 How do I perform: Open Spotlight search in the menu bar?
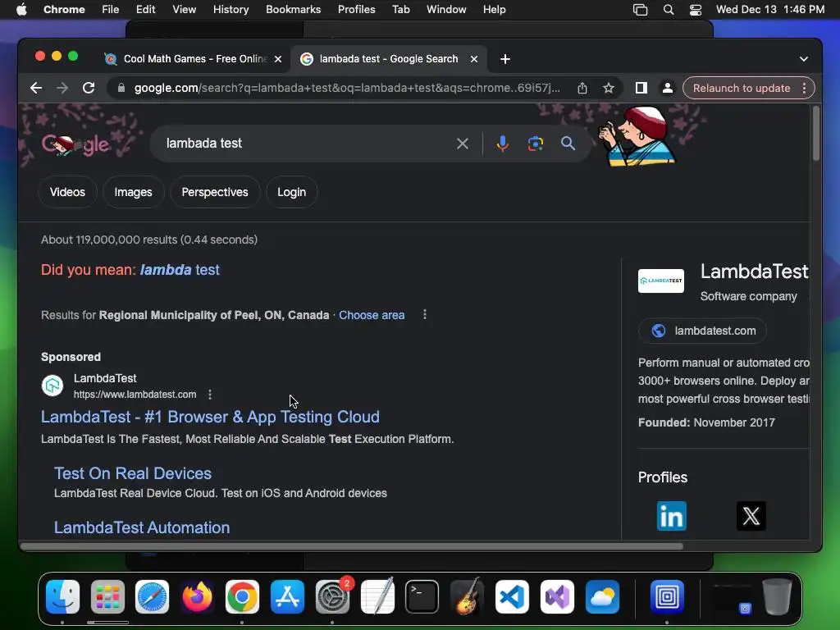[669, 10]
